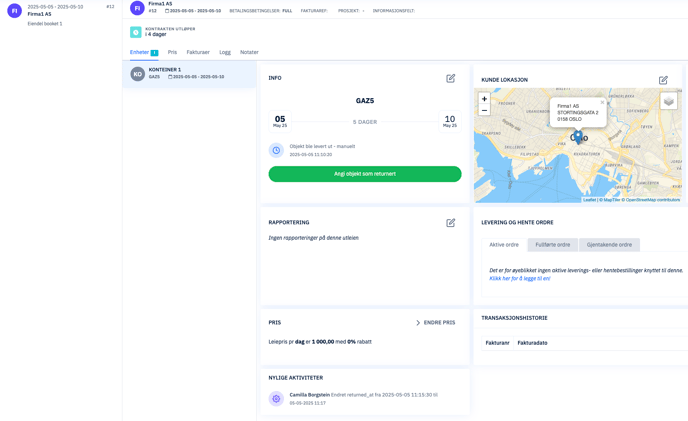The width and height of the screenshot is (688, 421).
Task: Select the Gjentakende ordre tab
Action: pos(609,245)
